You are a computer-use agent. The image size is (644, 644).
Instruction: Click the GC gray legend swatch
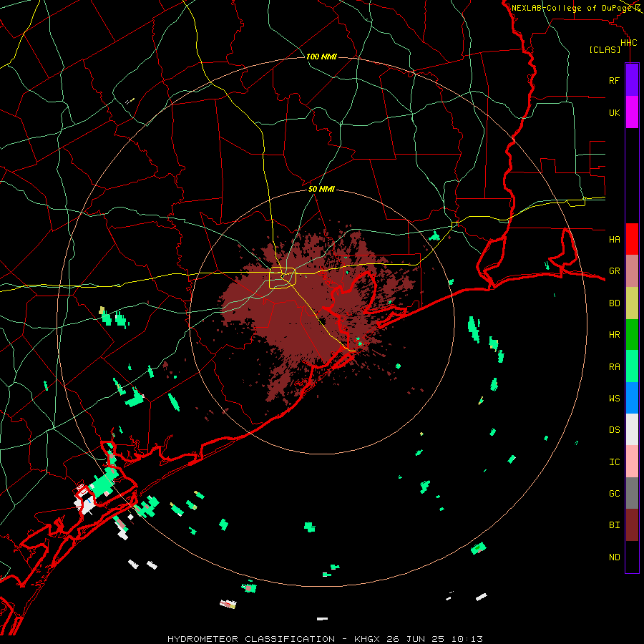coord(632,493)
